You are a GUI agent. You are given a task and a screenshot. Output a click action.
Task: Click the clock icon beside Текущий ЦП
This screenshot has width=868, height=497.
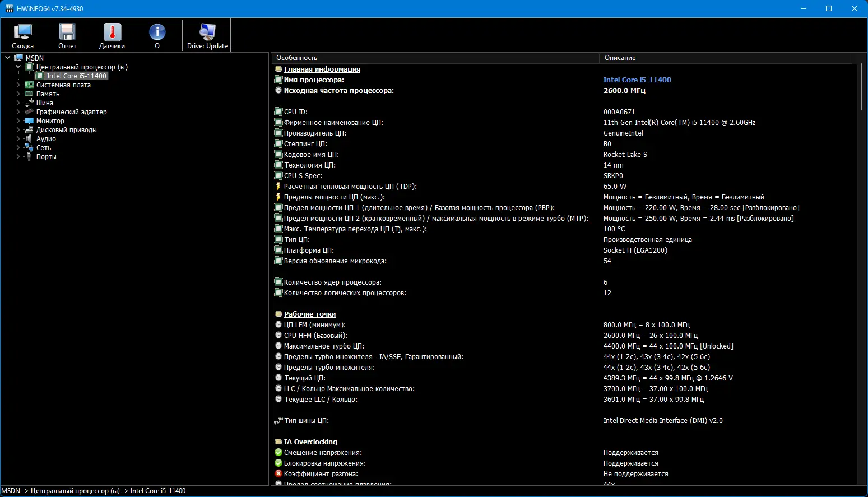click(x=278, y=378)
